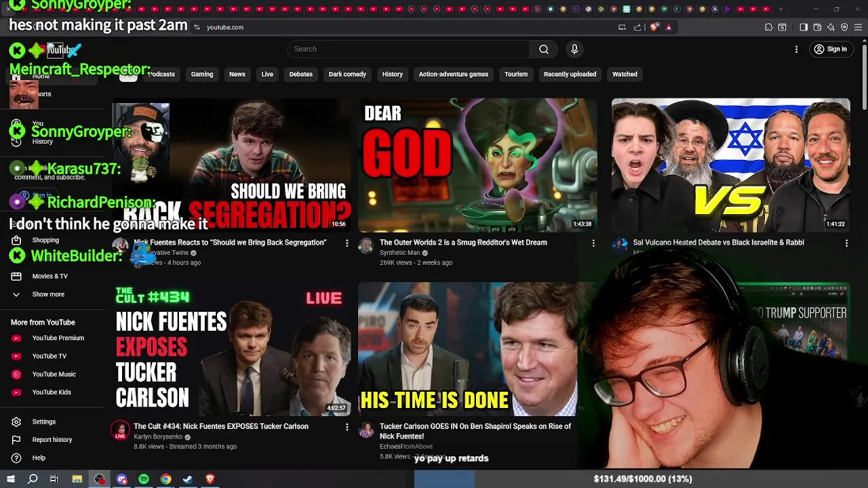Click the share page icon in address bar
Image resolution: width=868 pixels, height=488 pixels.
click(x=637, y=27)
